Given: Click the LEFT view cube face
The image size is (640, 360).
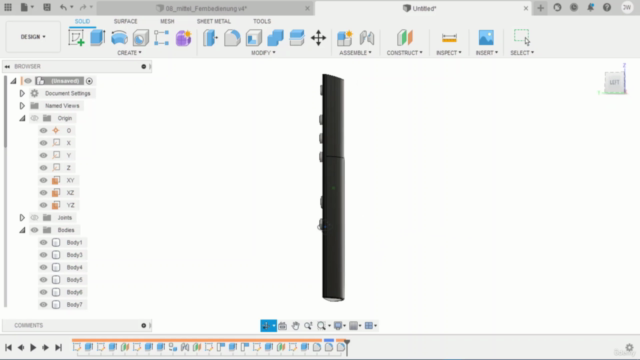Looking at the screenshot, I should tap(614, 82).
